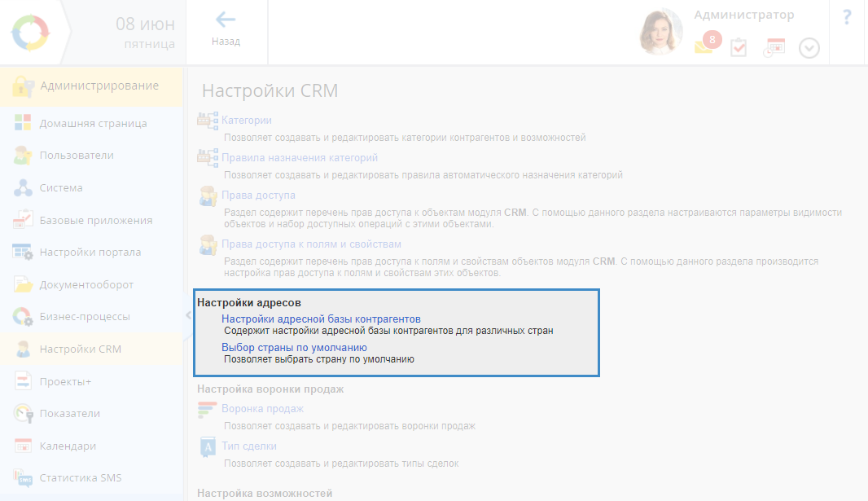Open the Воронка продаж link

[x=262, y=409]
